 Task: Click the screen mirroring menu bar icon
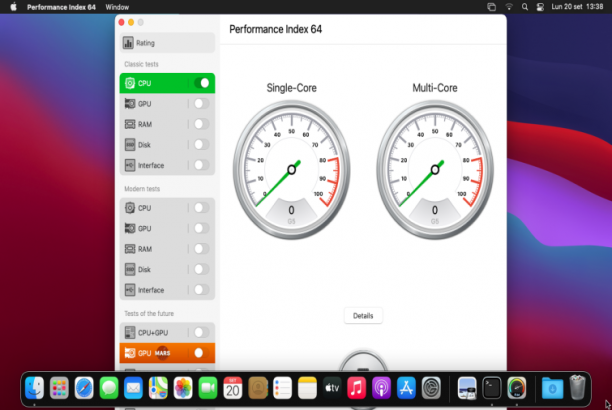pyautogui.click(x=492, y=7)
